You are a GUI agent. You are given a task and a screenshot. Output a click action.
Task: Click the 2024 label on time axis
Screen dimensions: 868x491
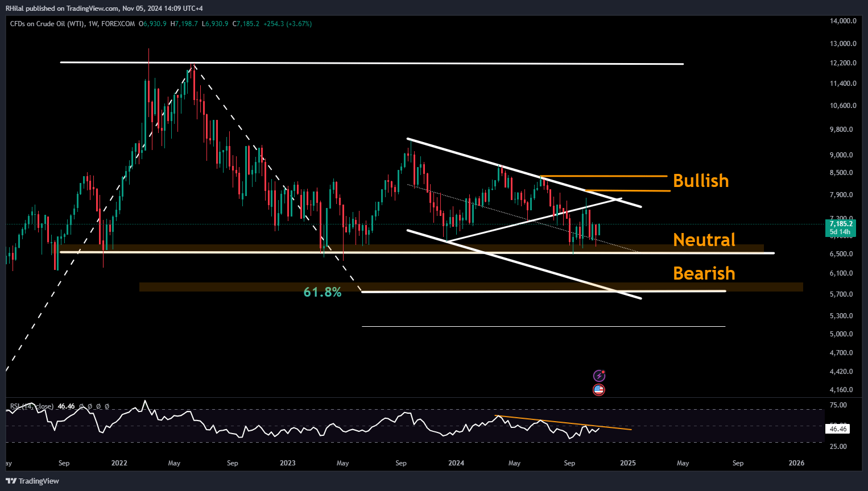(456, 463)
